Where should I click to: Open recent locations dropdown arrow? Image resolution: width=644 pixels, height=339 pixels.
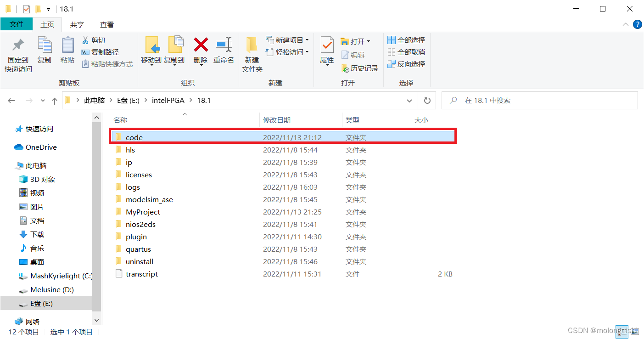tap(43, 101)
